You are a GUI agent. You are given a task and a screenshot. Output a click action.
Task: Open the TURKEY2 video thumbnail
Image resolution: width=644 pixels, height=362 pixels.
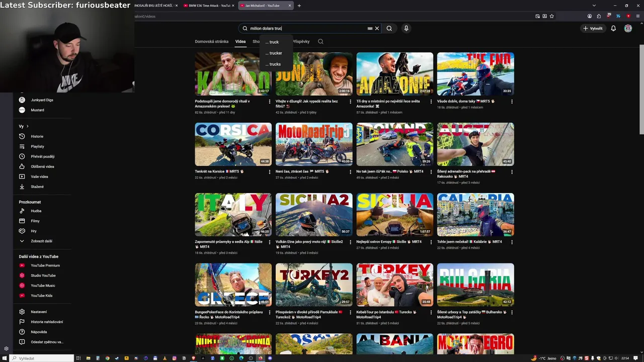point(314,285)
